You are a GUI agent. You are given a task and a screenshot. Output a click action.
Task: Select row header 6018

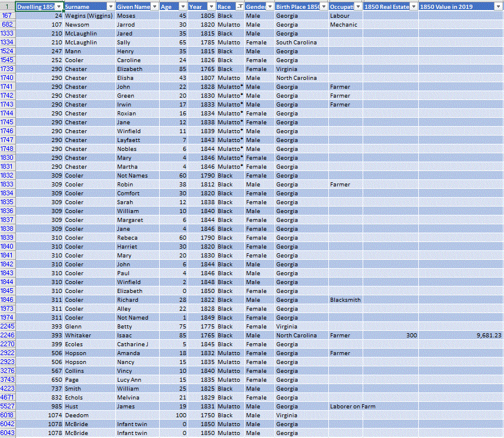tap(7, 415)
